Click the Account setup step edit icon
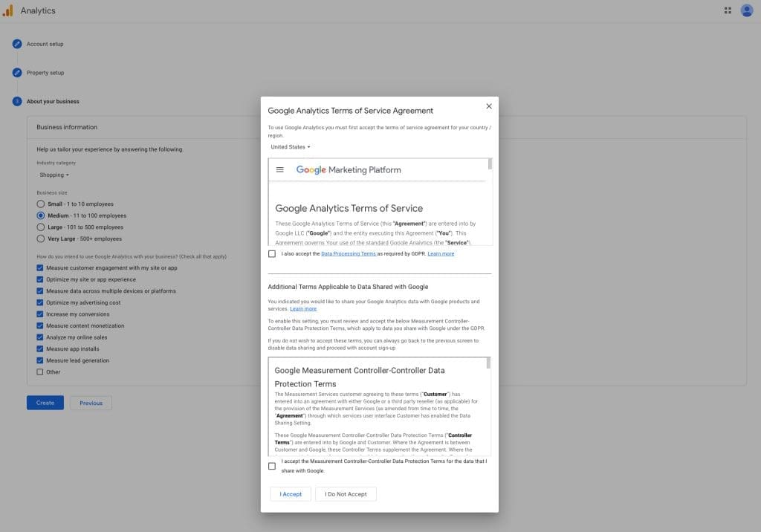This screenshot has width=761, height=532. click(x=17, y=44)
